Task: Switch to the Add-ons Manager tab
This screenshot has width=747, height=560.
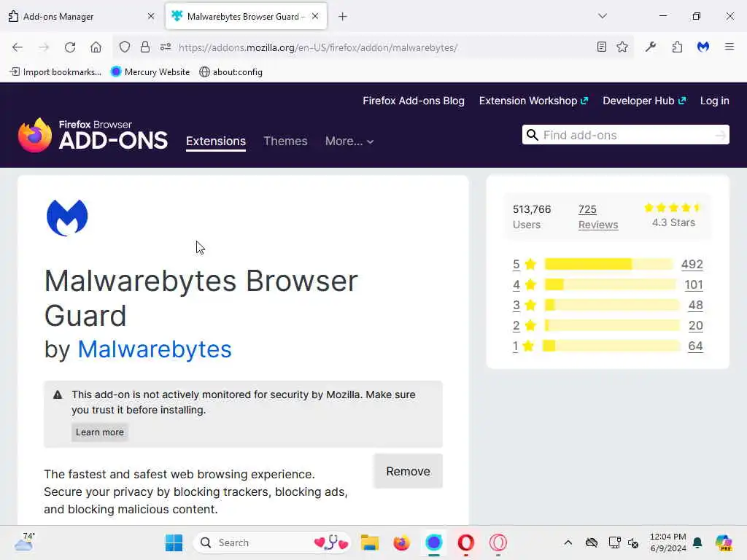Action: [81, 16]
